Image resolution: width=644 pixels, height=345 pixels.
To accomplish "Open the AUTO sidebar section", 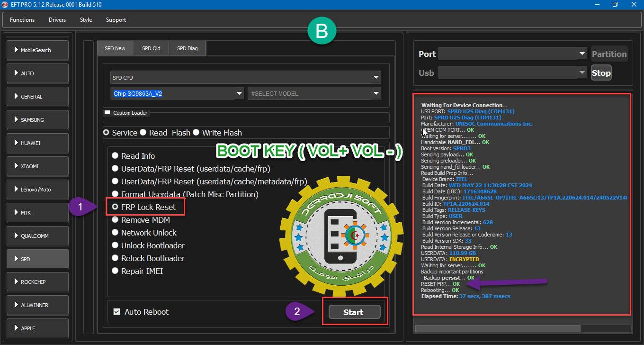I will coord(37,73).
